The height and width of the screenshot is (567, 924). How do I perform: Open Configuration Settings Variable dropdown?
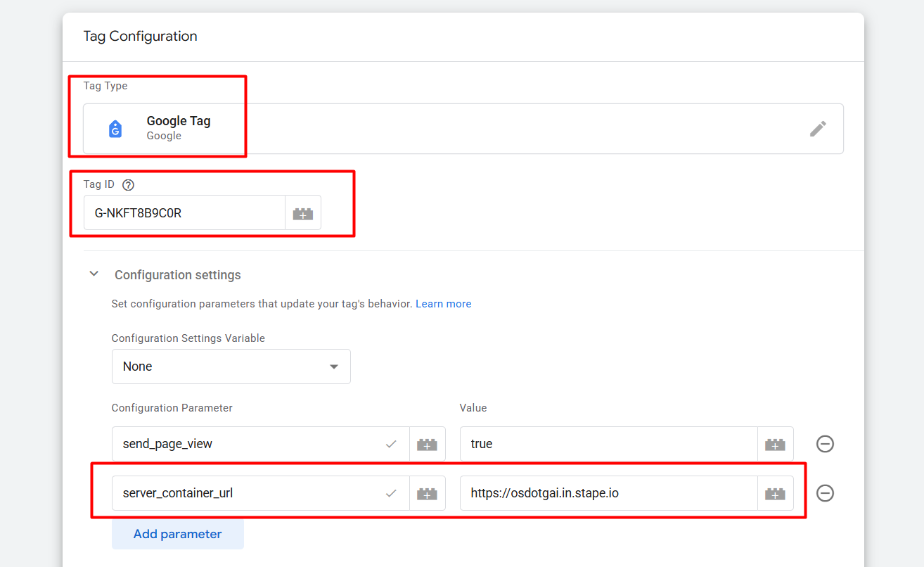231,367
